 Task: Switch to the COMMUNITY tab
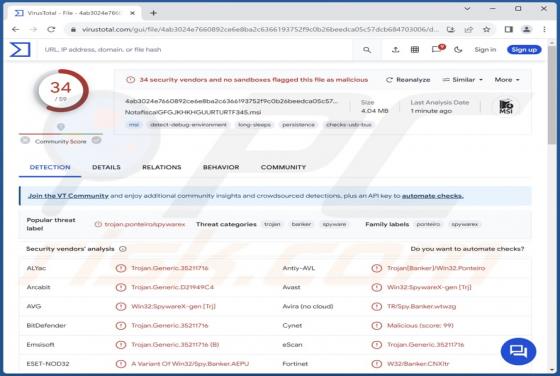click(x=283, y=167)
